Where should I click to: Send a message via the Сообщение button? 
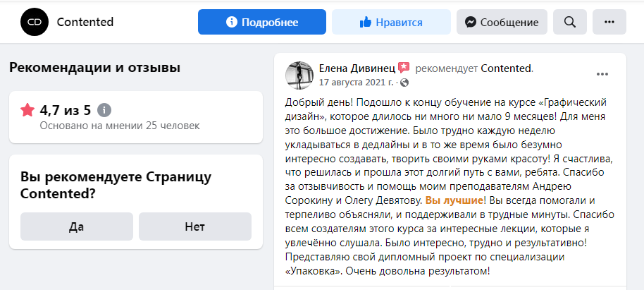(x=502, y=22)
